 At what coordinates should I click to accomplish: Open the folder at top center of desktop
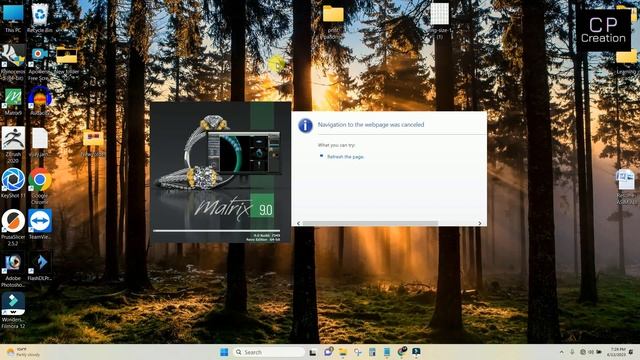[333, 20]
